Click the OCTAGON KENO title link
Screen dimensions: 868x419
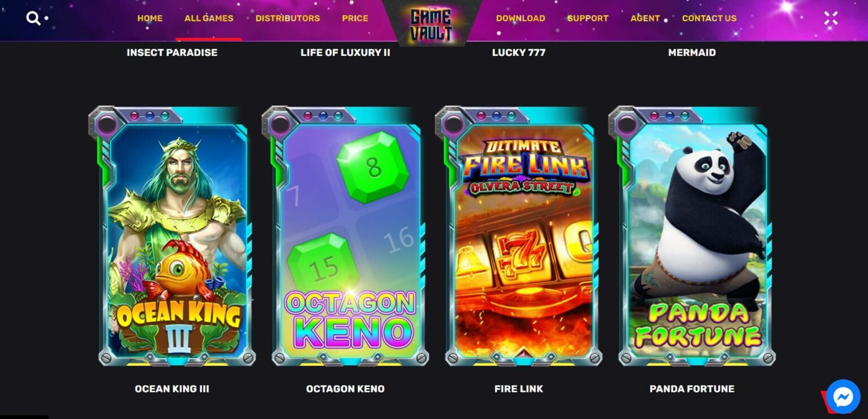pyautogui.click(x=345, y=389)
